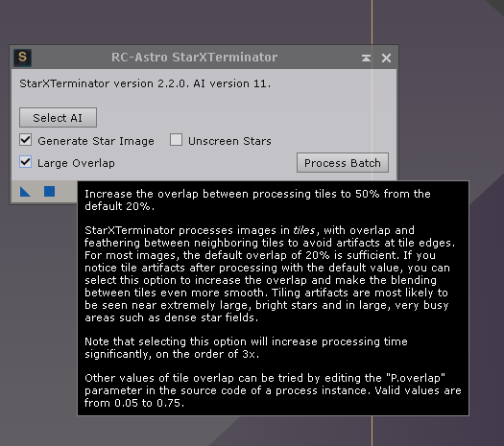This screenshot has height=446, width=504.
Task: Click the RC-Astro StarXTerminator title bar text
Action: point(195,58)
